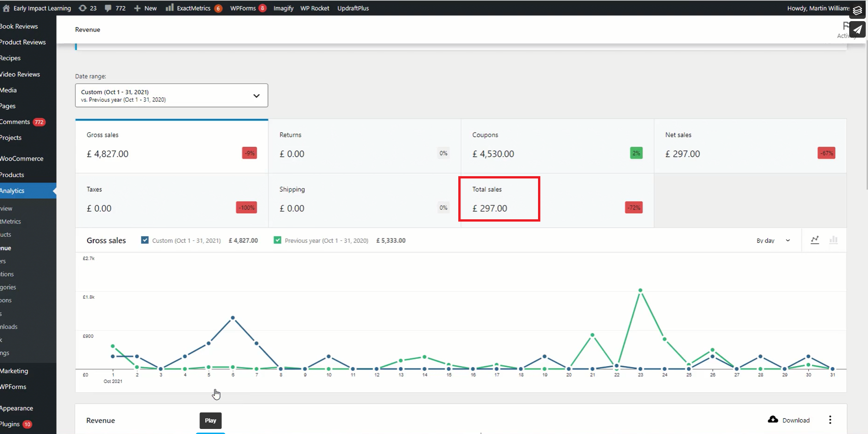Open Marketing in sidebar
Viewport: 868px width, 434px height.
click(x=14, y=371)
